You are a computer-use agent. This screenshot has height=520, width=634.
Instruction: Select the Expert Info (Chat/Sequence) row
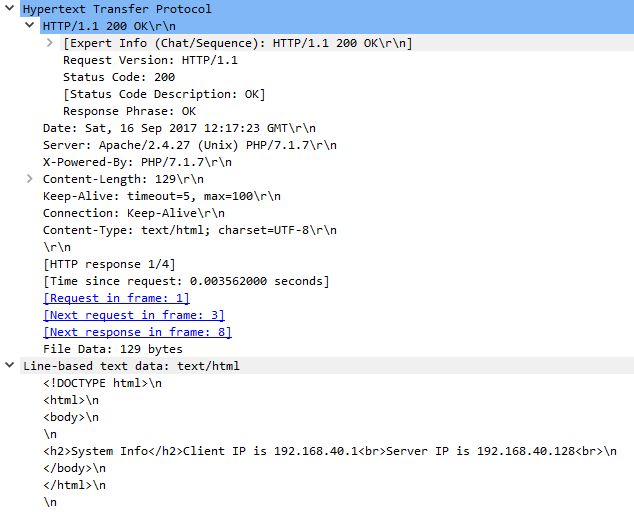pos(347,43)
